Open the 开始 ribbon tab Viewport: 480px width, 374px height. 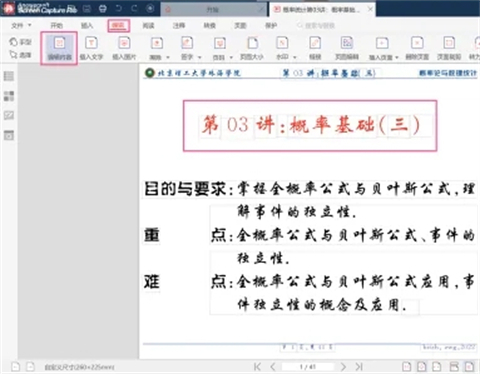[56, 25]
